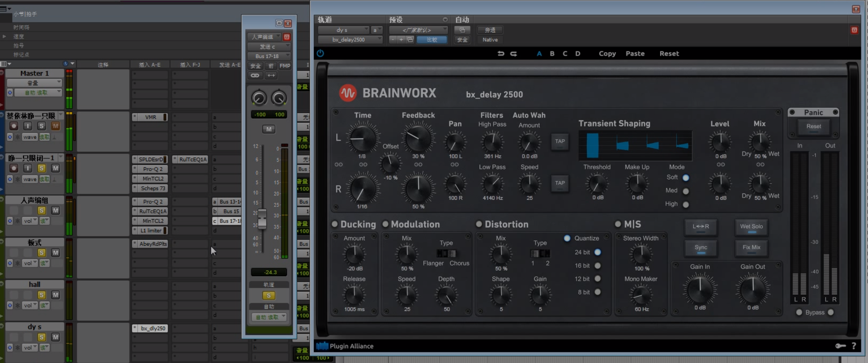Switch to preset slot B

(x=552, y=53)
